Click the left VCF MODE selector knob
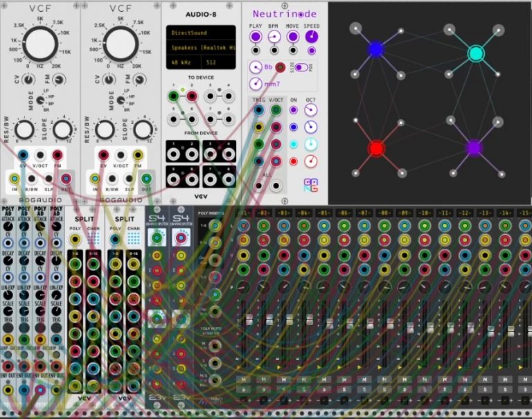Viewport: 532px width, 419px height. [40, 100]
